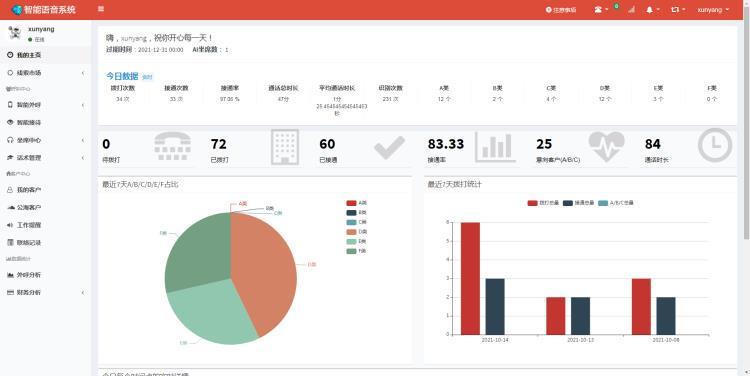This screenshot has height=376, width=750.
Task: Click the 注意事项 link in header
Action: point(561,10)
